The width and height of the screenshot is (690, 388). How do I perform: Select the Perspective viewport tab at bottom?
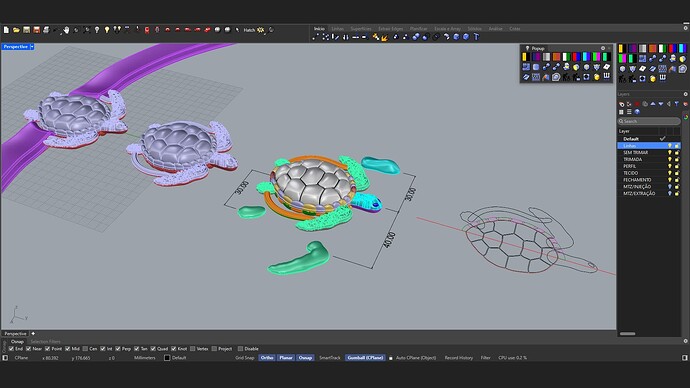15,333
